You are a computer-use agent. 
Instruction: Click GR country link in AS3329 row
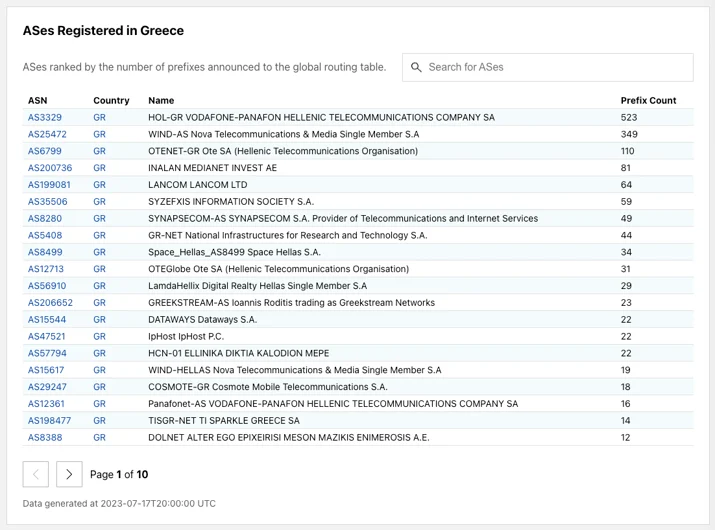pyautogui.click(x=99, y=118)
